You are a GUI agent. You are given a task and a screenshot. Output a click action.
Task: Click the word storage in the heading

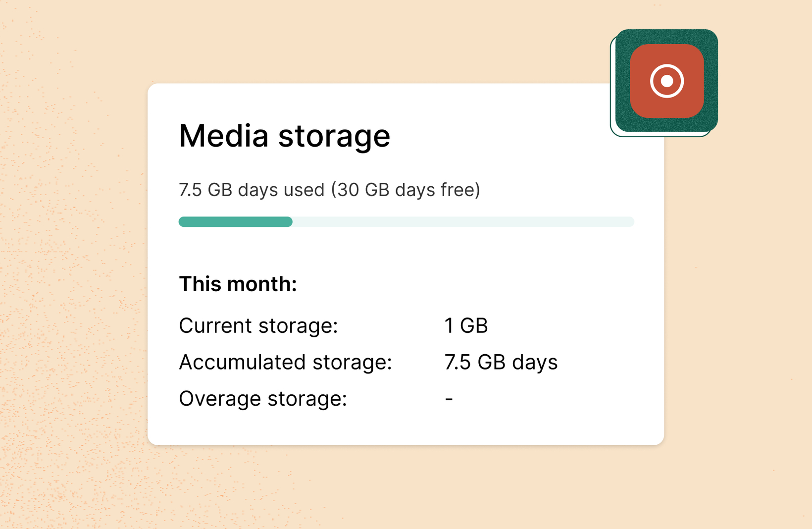point(334,137)
